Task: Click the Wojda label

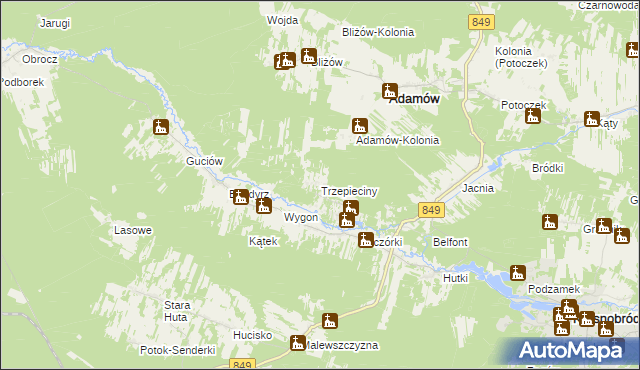Action: click(282, 20)
